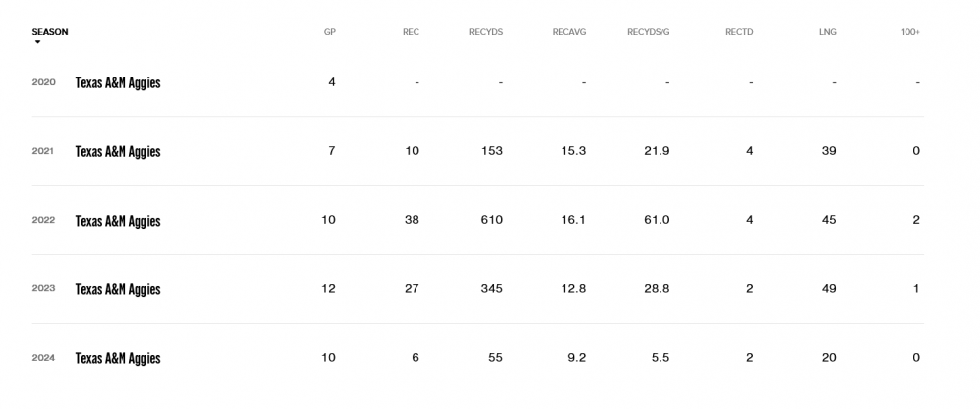Open Texas A&M Aggies link for 2020
The width and height of the screenshot is (980, 409).
point(118,83)
